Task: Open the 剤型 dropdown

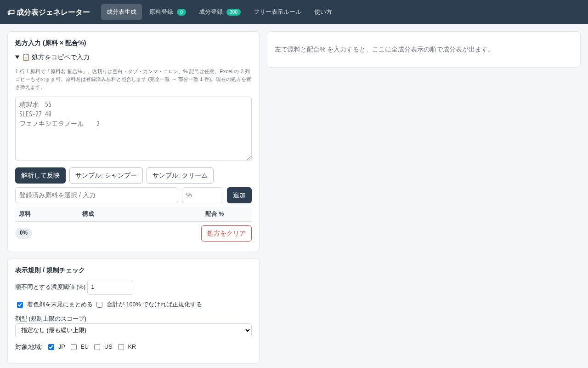Action: coord(133,330)
